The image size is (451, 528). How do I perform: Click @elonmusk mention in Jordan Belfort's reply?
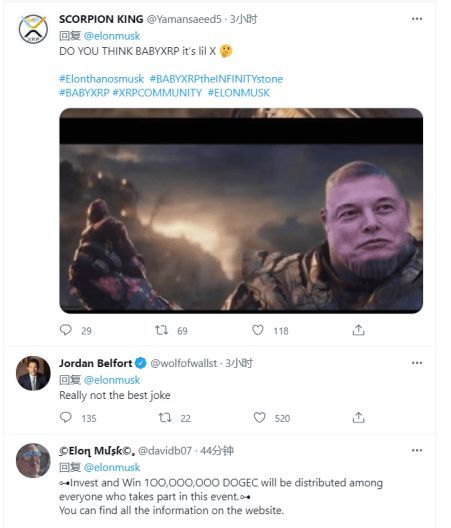(112, 380)
